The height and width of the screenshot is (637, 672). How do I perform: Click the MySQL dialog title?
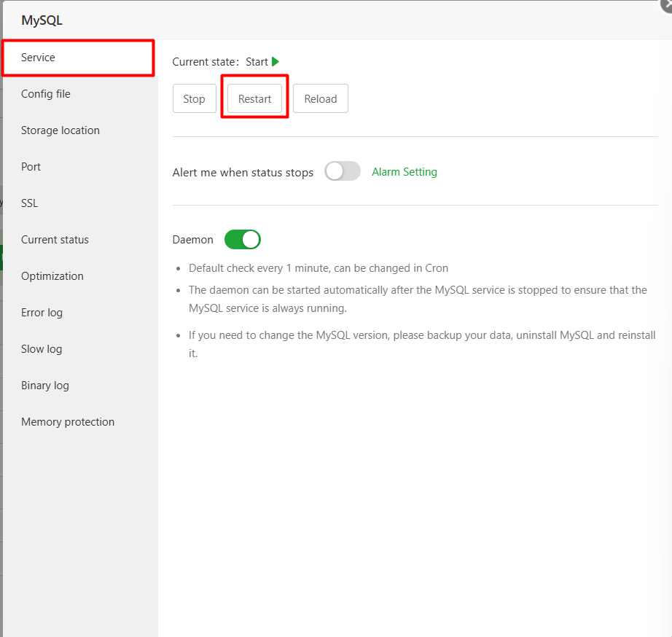coord(42,20)
